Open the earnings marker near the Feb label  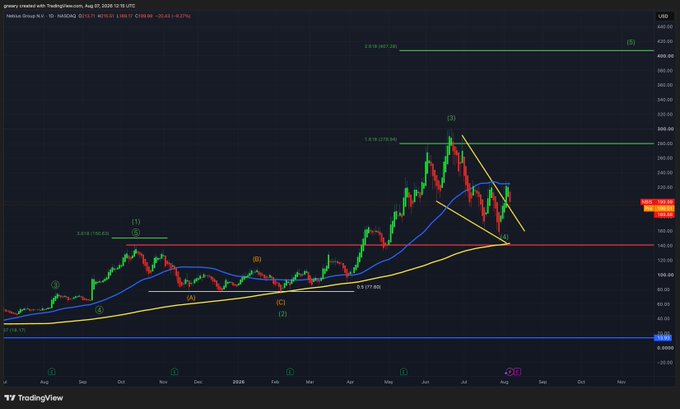click(290, 371)
